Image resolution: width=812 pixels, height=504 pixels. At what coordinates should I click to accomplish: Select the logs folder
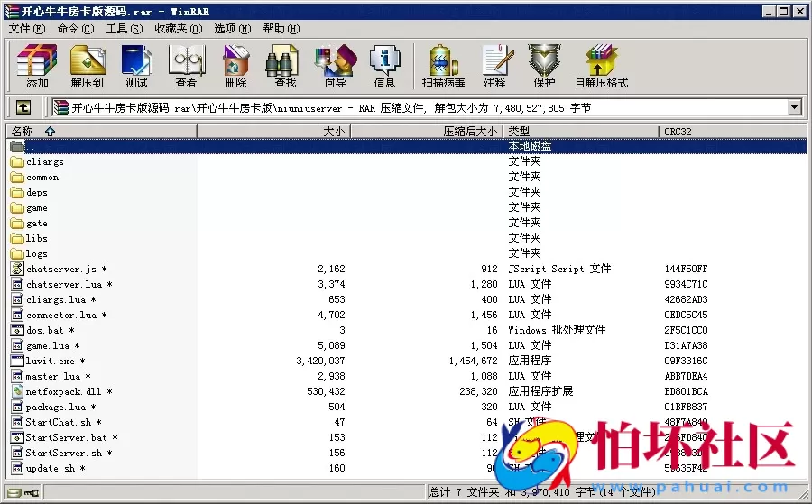tap(37, 253)
